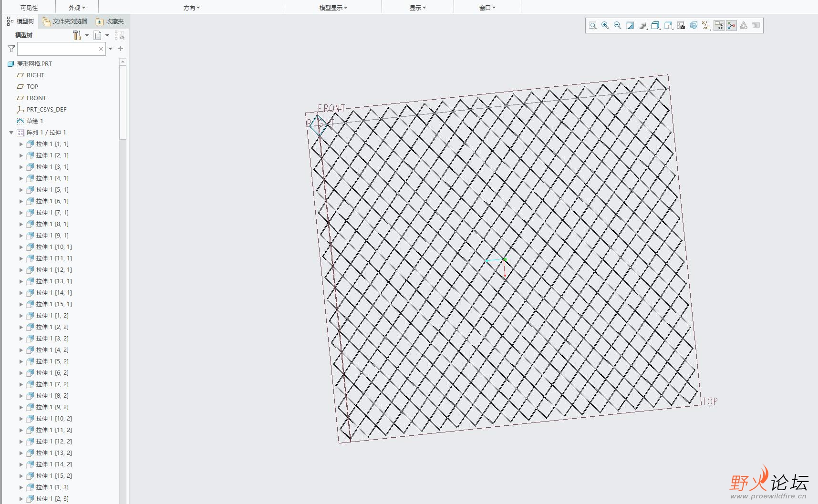Switch to the 文件夹浏览器 tab

pyautogui.click(x=65, y=21)
